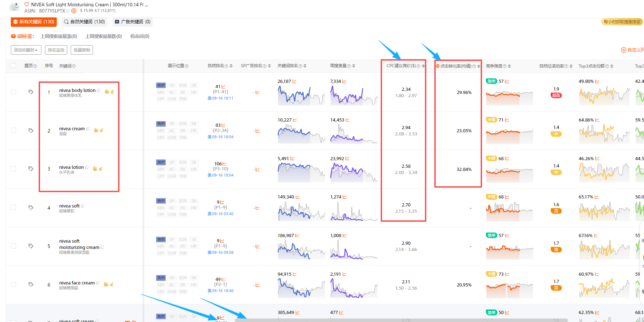Screen dimensions: 644x322
Task: Check the box for nivea cream row
Action: pyautogui.click(x=13, y=131)
